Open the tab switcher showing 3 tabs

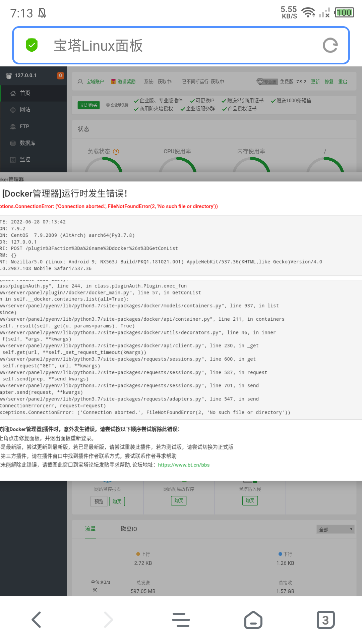[x=325, y=620]
